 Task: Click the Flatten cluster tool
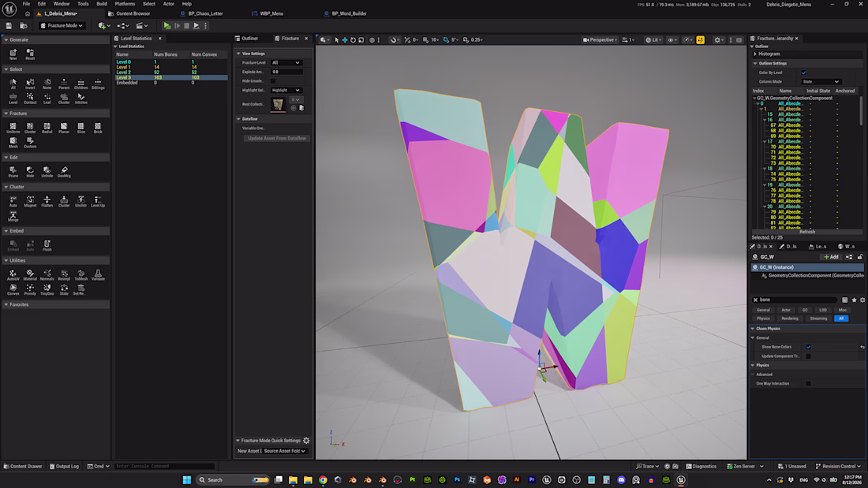click(x=47, y=201)
